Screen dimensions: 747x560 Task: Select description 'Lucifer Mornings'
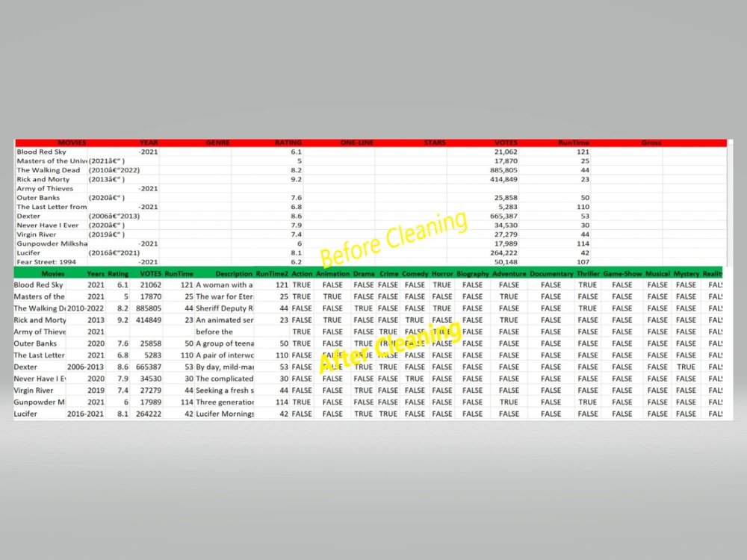pos(224,414)
